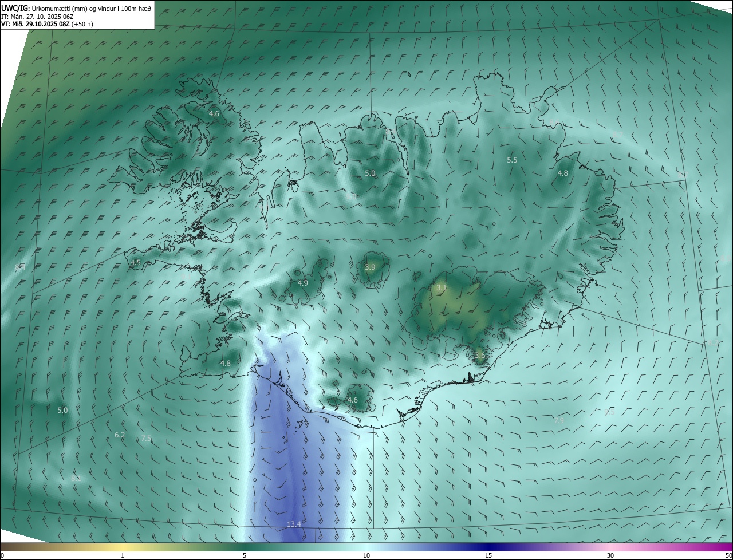The image size is (733, 560).
Task: Click the 5.5 value label on the map
Action: point(512,160)
